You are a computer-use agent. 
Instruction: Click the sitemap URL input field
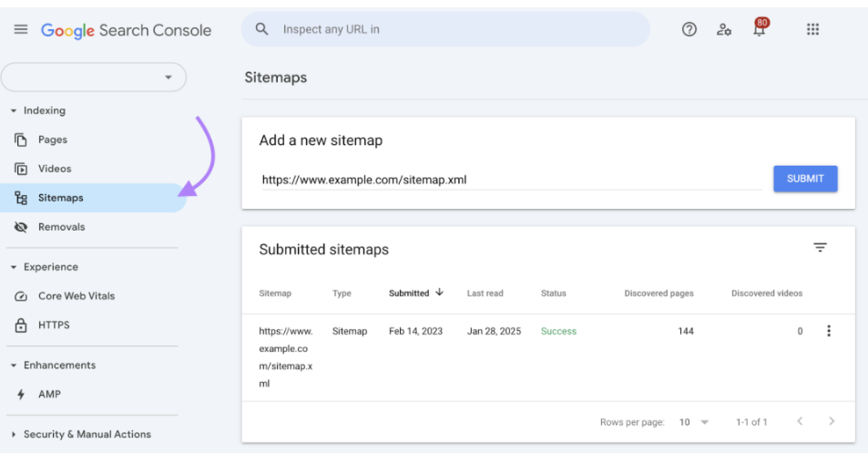point(510,180)
